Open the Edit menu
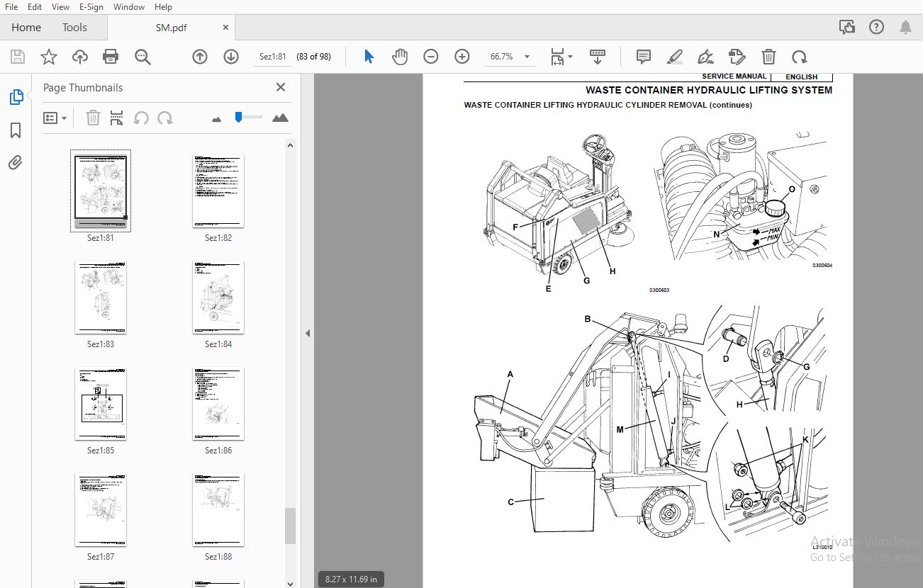This screenshot has height=588, width=923. (35, 6)
